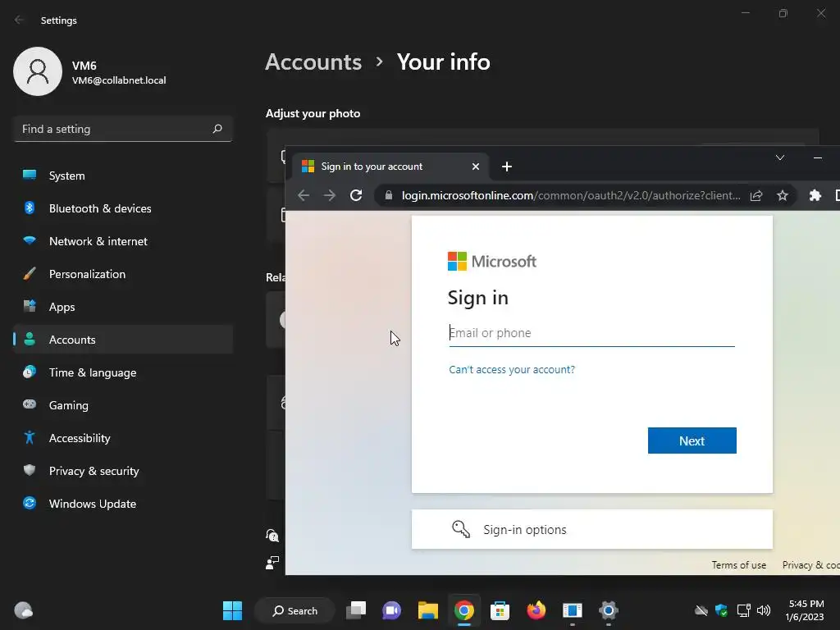840x630 pixels.
Task: Click the browser forward arrow
Action: pos(330,195)
